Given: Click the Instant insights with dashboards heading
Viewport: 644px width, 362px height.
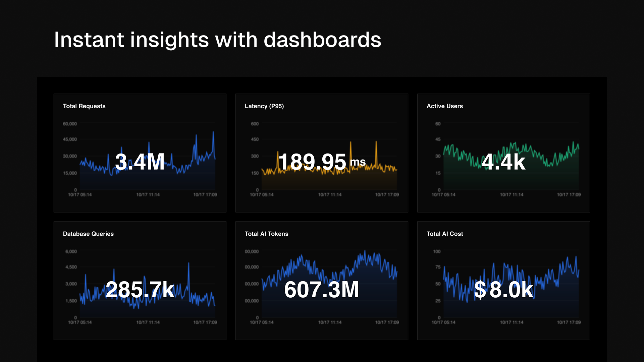Looking at the screenshot, I should [x=217, y=40].
